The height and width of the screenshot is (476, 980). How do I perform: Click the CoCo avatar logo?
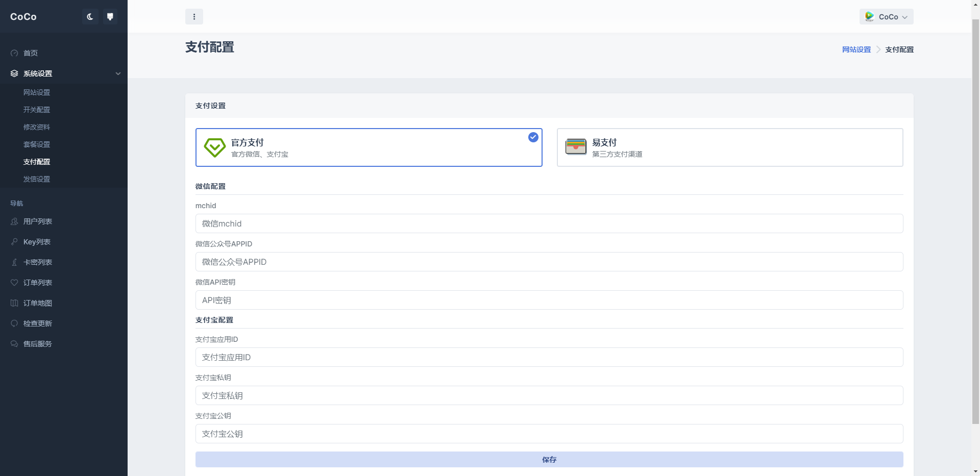(x=870, y=17)
